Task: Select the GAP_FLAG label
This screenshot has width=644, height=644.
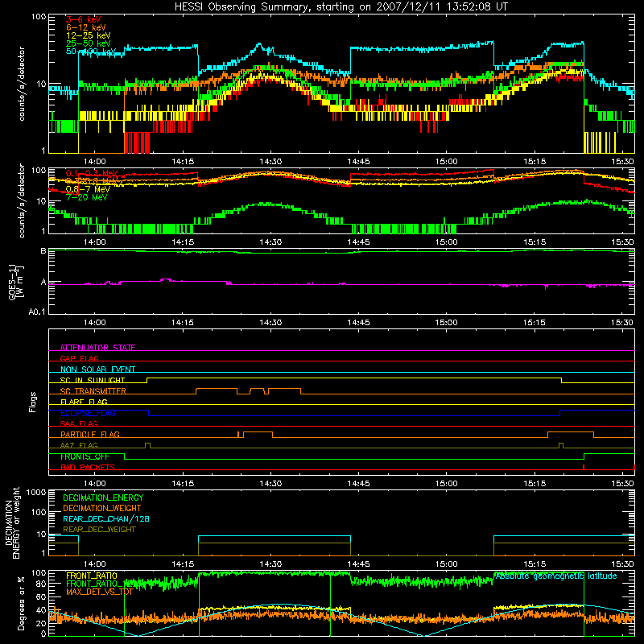Action: 79,358
